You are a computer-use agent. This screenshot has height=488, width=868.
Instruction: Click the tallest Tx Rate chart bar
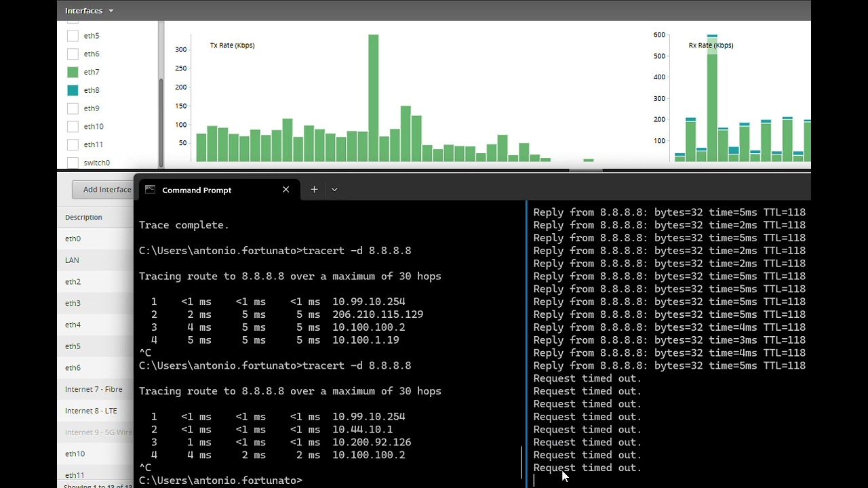[373, 98]
